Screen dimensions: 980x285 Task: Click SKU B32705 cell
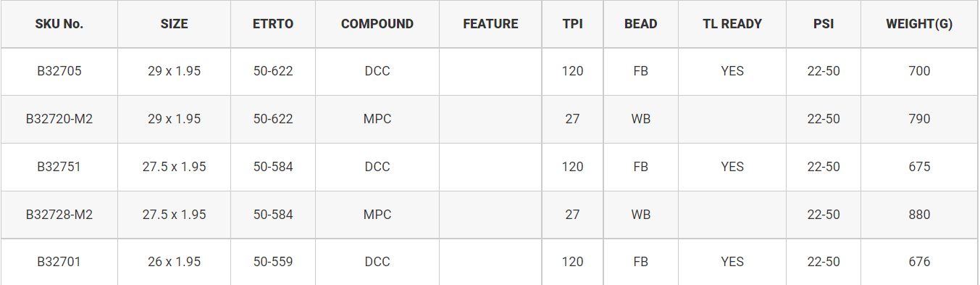coord(59,71)
